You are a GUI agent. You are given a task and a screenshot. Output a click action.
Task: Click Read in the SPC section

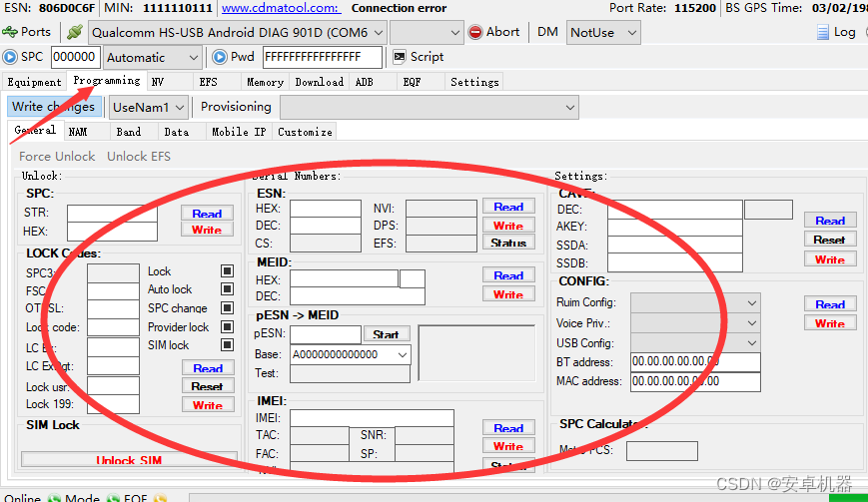[207, 214]
